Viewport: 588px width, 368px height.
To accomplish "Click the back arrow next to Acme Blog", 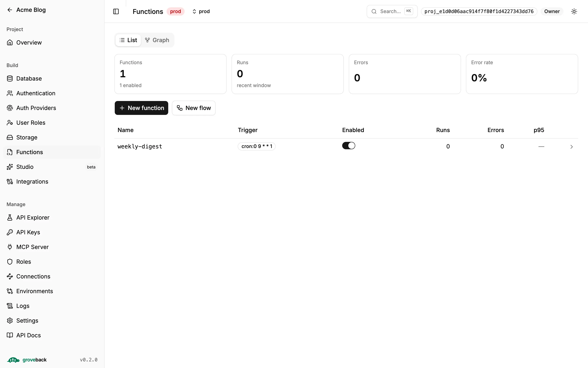I will click(x=10, y=10).
